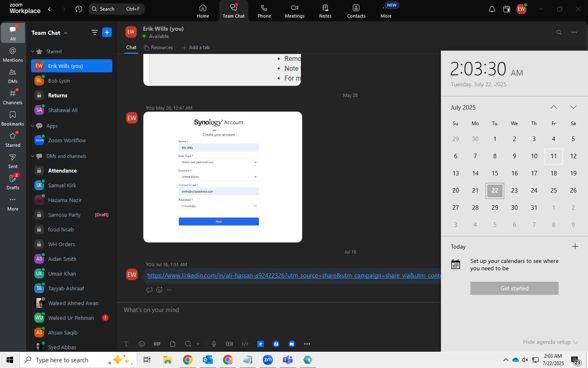The image size is (588, 368).
Task: Click the What's on your mind box
Action: (x=279, y=310)
